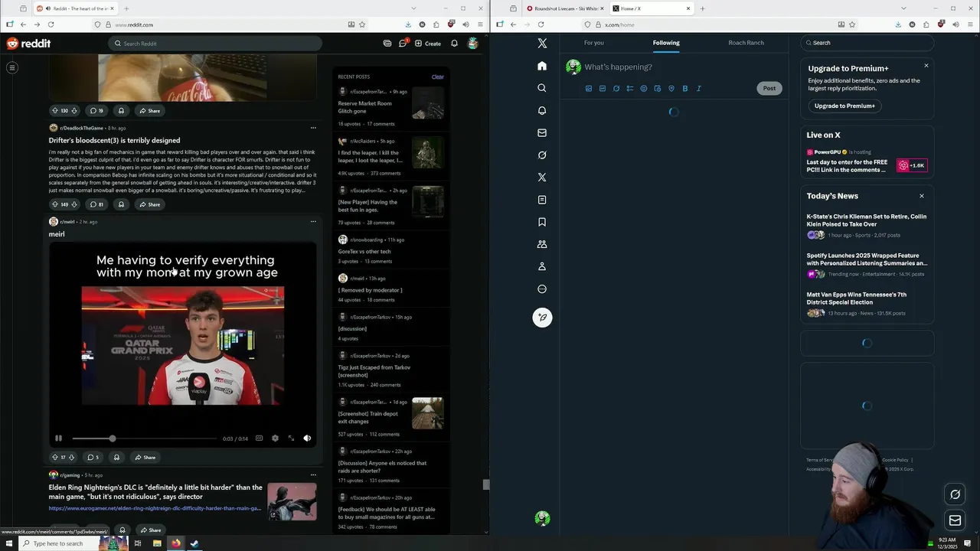Open options menu for meirl post
This screenshot has height=551, width=980.
click(x=313, y=222)
